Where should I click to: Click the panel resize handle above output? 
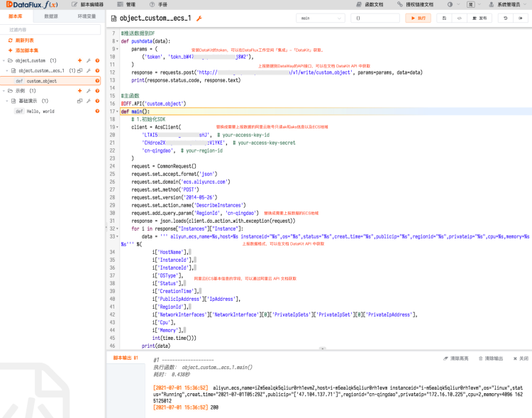pos(323,348)
